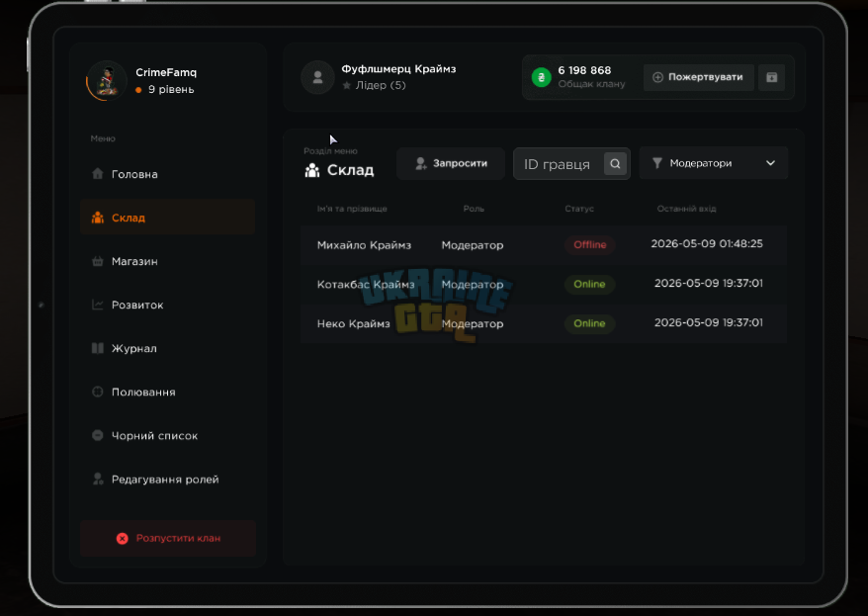Click the search magnifier icon
Viewport: 868px width, 616px height.
pos(615,164)
